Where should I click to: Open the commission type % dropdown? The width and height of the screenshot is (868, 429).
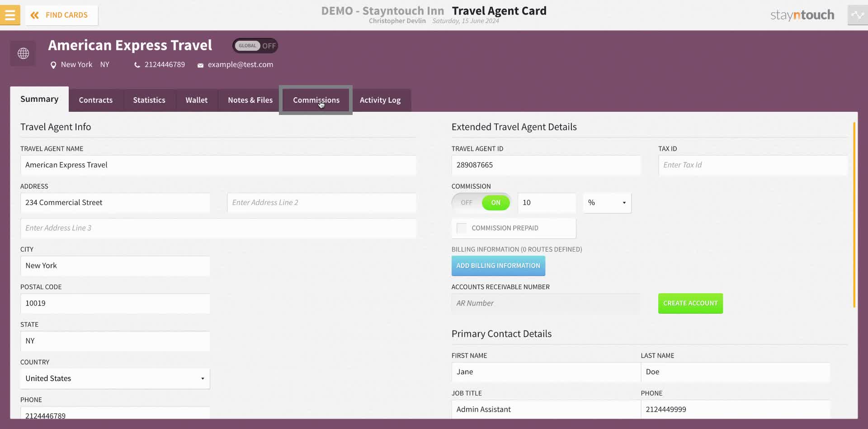coord(607,203)
